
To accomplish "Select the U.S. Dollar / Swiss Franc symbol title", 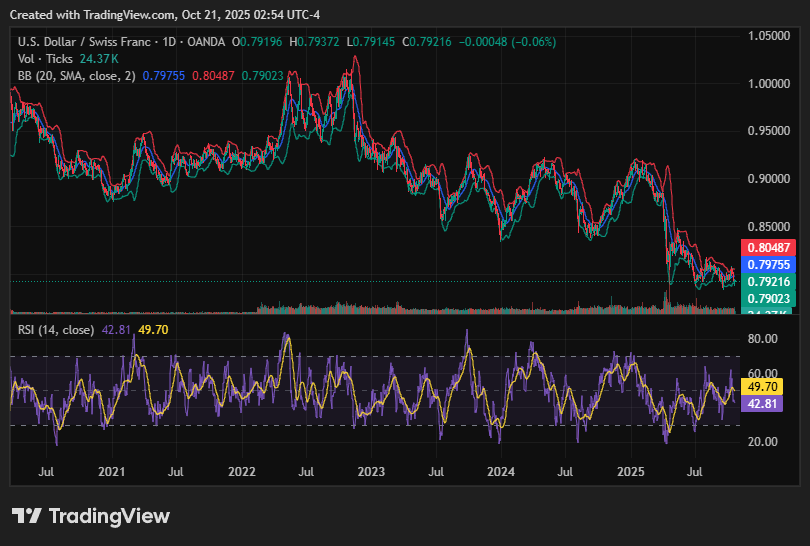I will 82,42.
